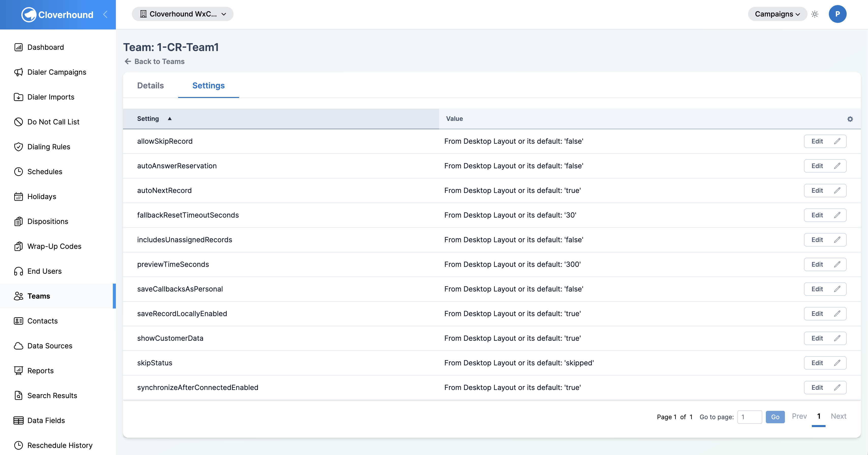Image resolution: width=868 pixels, height=455 pixels.
Task: Open table column settings gear
Action: tap(850, 119)
